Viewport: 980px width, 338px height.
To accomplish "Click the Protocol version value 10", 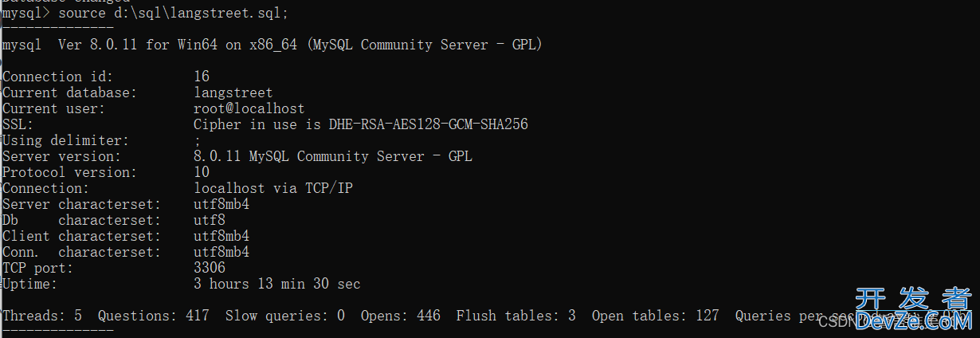I will pyautogui.click(x=202, y=172).
